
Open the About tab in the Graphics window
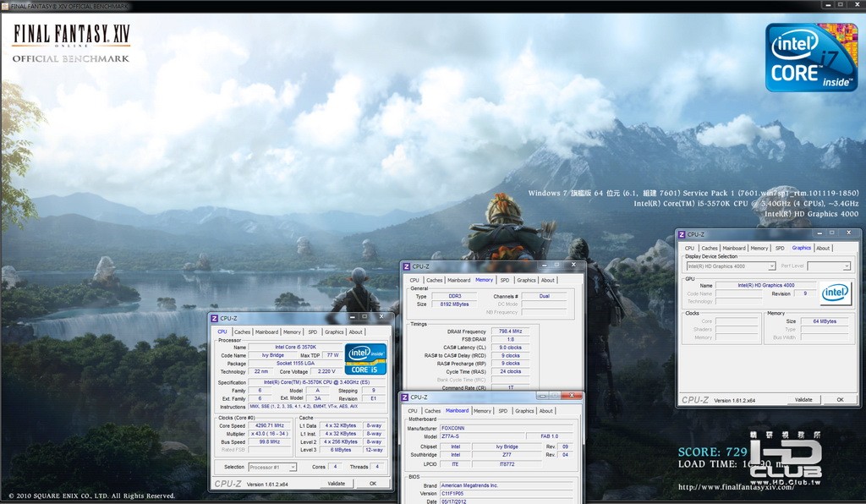pyautogui.click(x=823, y=249)
